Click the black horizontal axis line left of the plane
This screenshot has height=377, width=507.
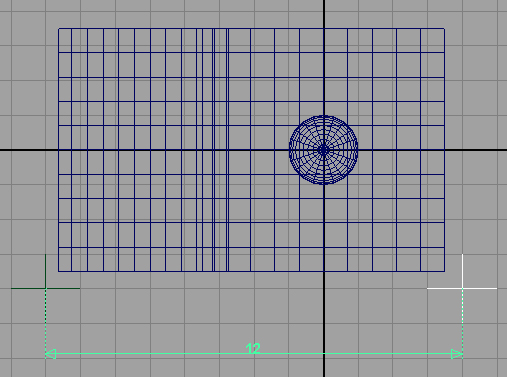[29, 150]
